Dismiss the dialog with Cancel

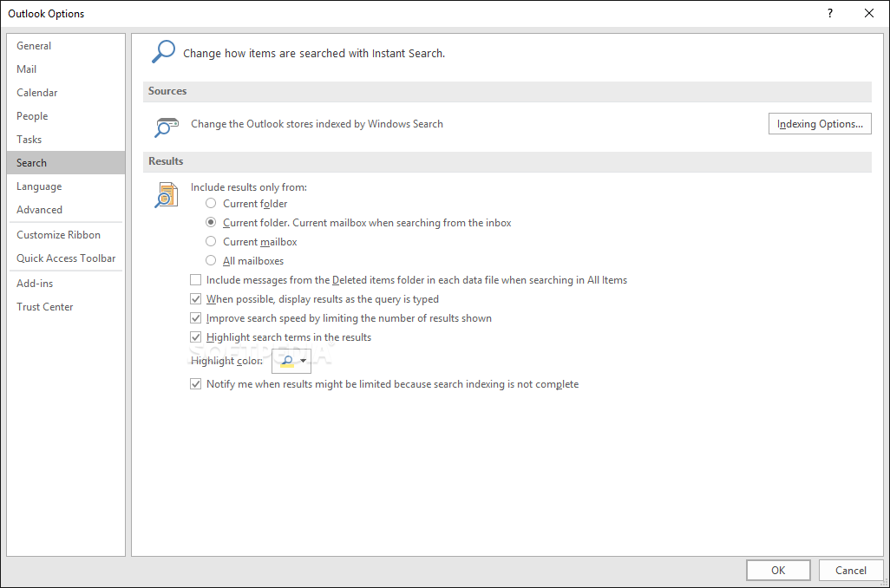851,571
